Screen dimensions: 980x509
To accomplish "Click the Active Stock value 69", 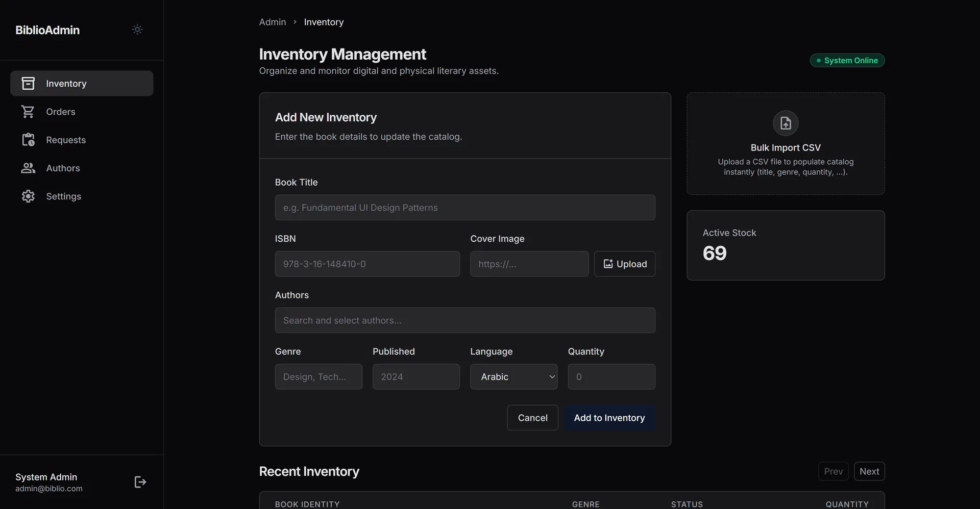I will [714, 253].
